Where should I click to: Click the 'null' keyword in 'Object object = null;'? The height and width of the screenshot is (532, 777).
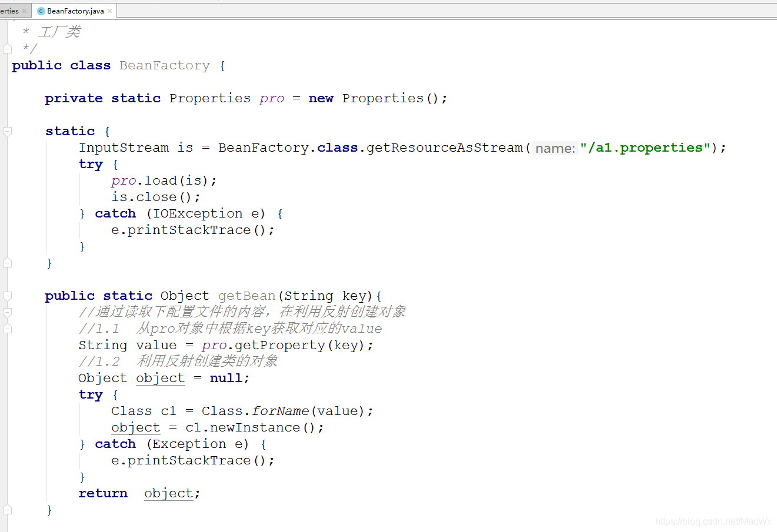[226, 378]
